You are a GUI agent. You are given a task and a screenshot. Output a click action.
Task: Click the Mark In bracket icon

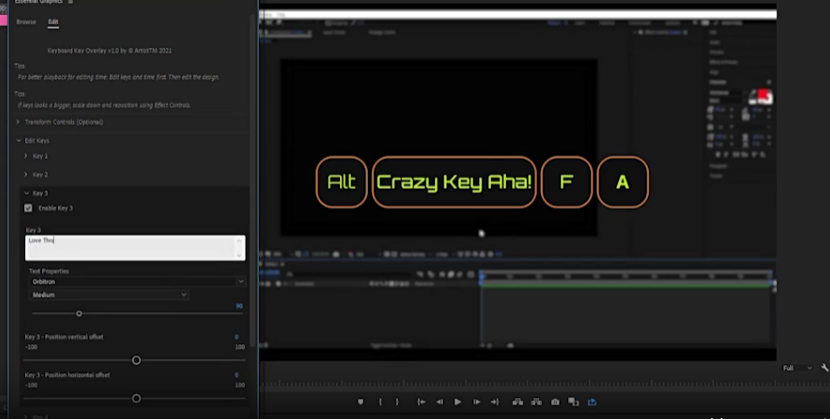(x=381, y=402)
